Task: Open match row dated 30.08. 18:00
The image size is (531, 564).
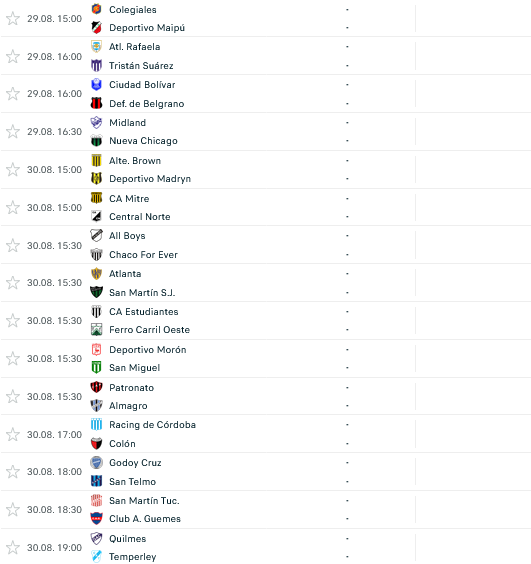Action: (266, 472)
